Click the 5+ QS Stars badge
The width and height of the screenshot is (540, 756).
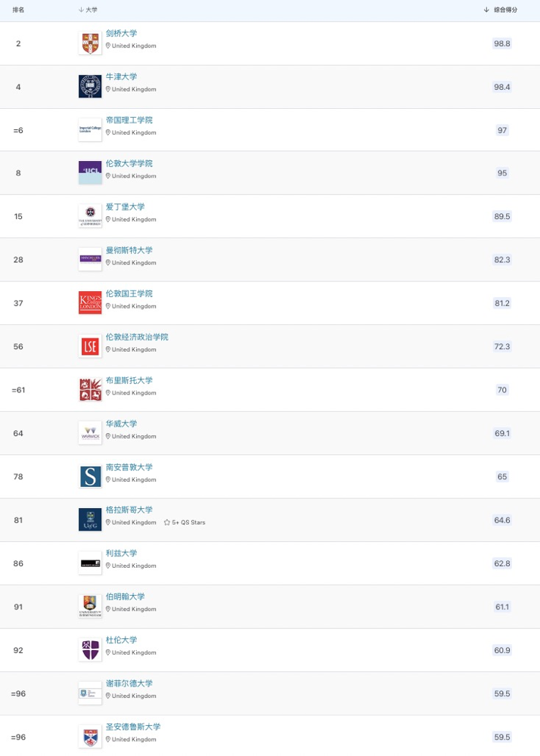185,522
